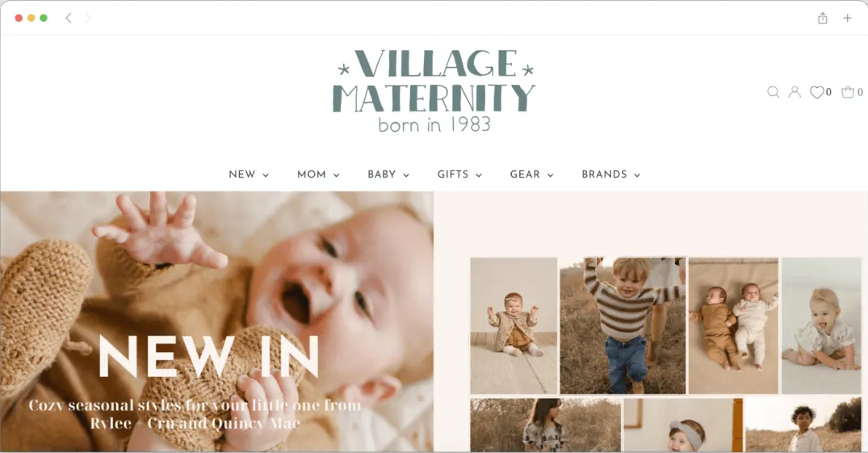This screenshot has height=453, width=868.
Task: Open the two babies lying down photo
Action: click(733, 325)
